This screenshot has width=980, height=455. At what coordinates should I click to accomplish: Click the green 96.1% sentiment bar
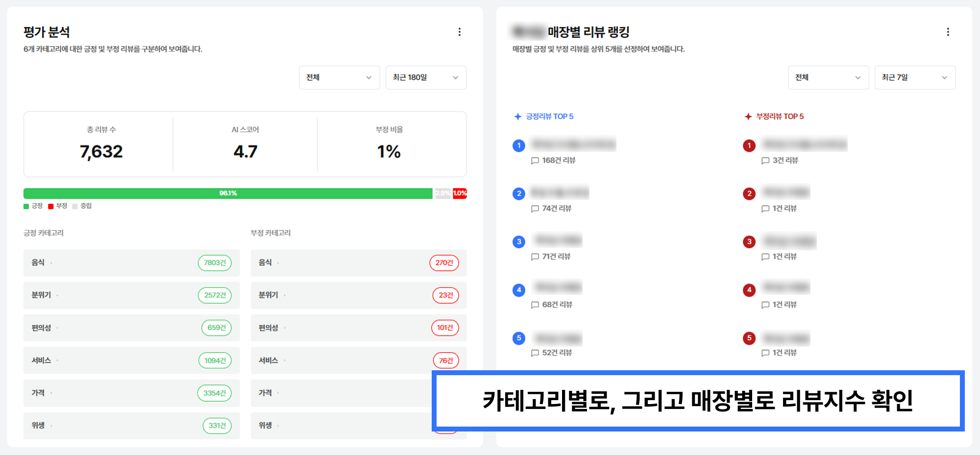pyautogui.click(x=228, y=193)
